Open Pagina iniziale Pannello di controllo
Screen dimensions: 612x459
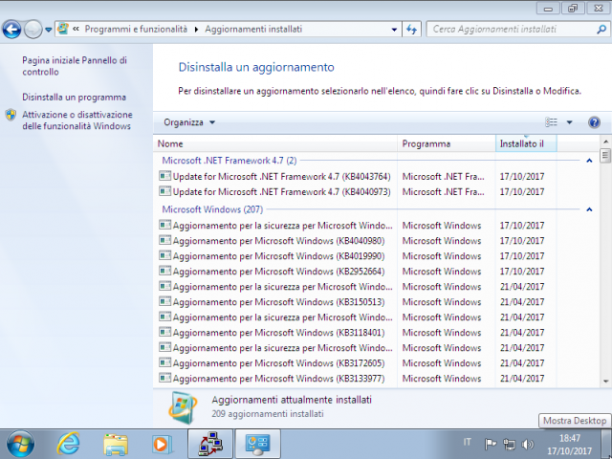[75, 66]
